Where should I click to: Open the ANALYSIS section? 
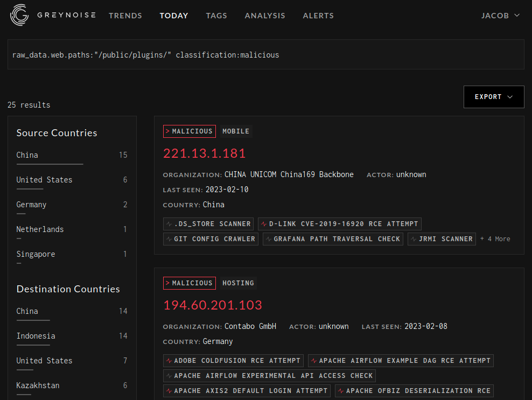click(264, 16)
